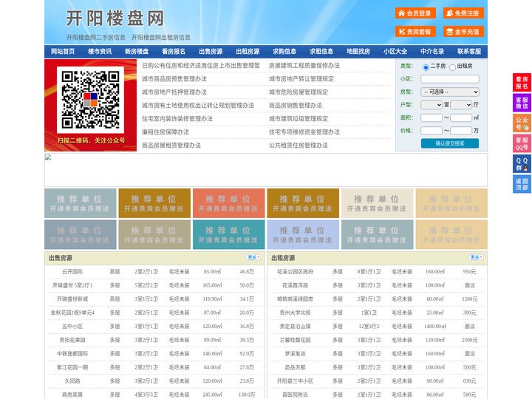Open the 看房报名 nav item

point(174,52)
